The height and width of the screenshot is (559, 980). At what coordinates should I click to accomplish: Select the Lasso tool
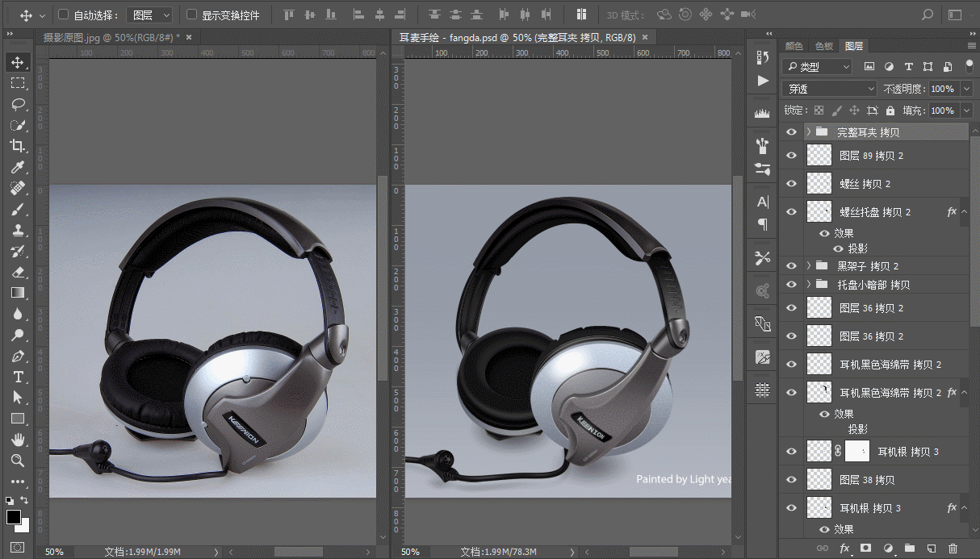[x=17, y=104]
